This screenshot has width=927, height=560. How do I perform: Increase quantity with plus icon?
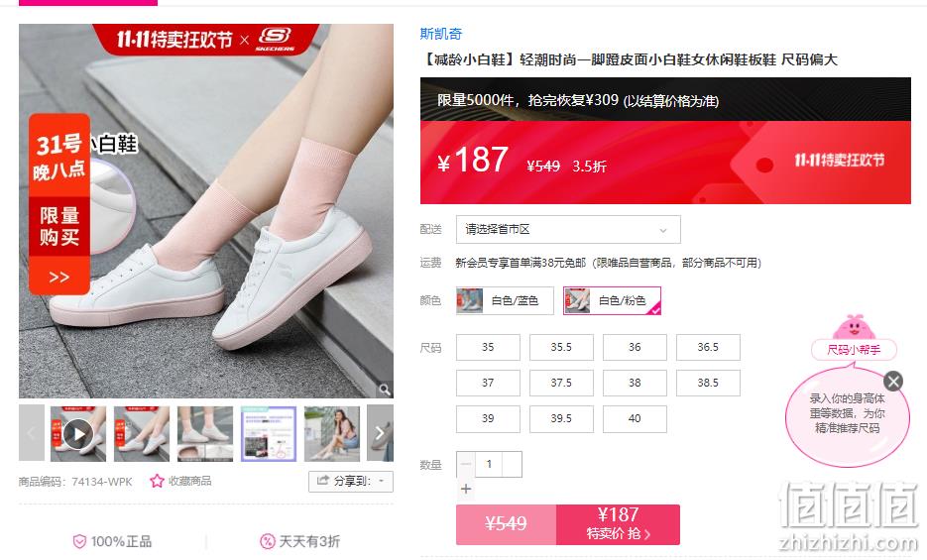click(x=466, y=489)
